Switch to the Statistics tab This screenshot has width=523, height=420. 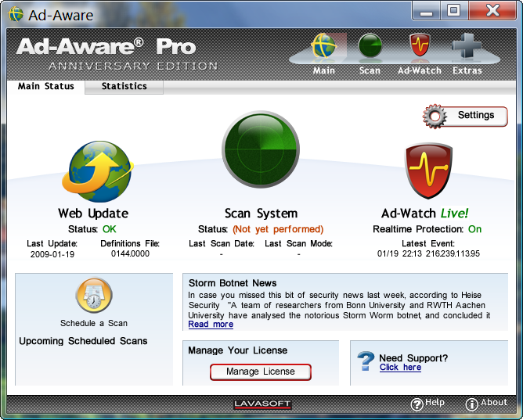124,86
